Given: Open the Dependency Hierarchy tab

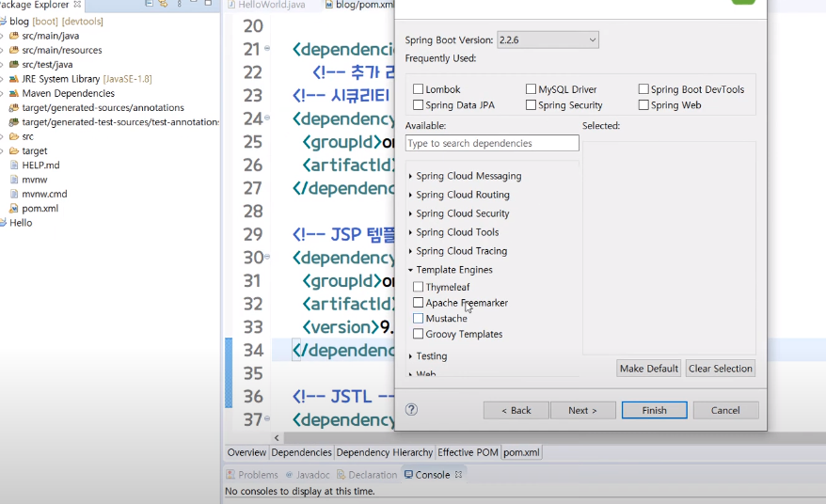Looking at the screenshot, I should pos(385,452).
